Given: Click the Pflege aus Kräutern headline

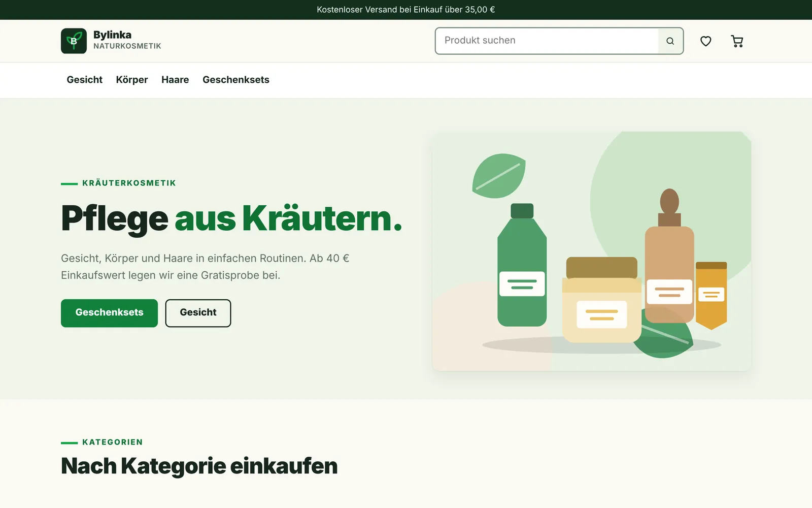Looking at the screenshot, I should coord(231,218).
